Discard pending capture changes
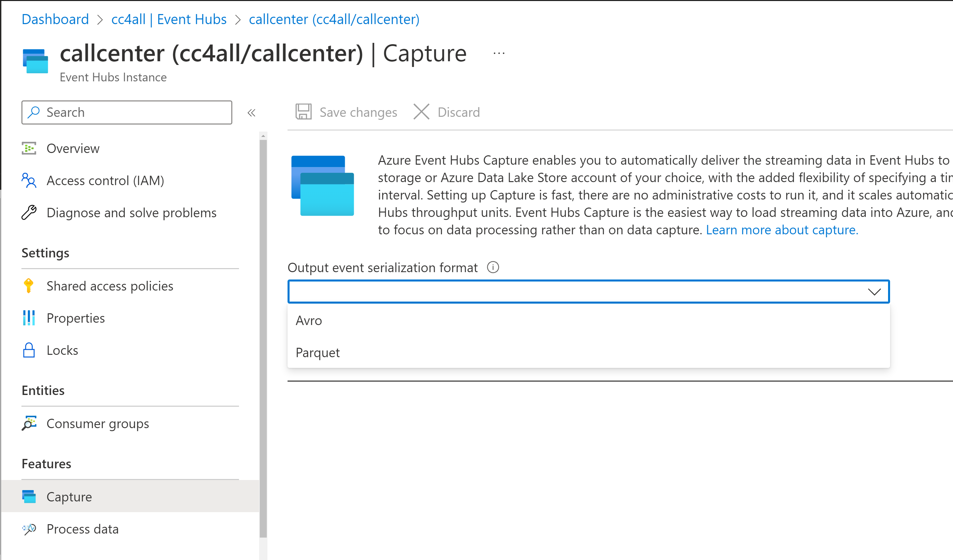Screen dimensions: 953x560 click(447, 112)
